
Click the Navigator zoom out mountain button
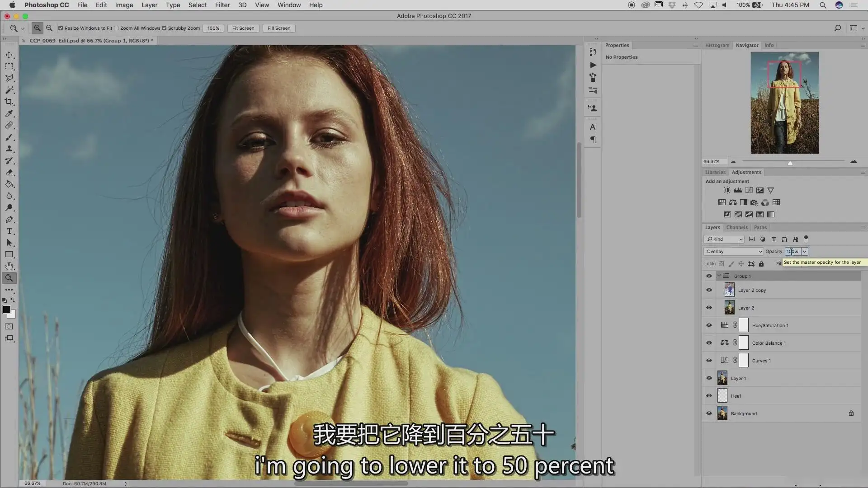(x=733, y=161)
